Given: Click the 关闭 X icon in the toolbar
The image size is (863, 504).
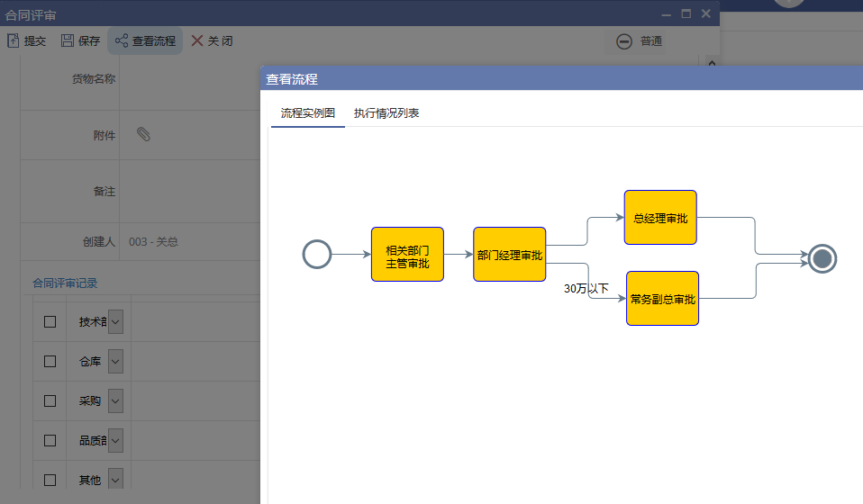Looking at the screenshot, I should (x=197, y=40).
